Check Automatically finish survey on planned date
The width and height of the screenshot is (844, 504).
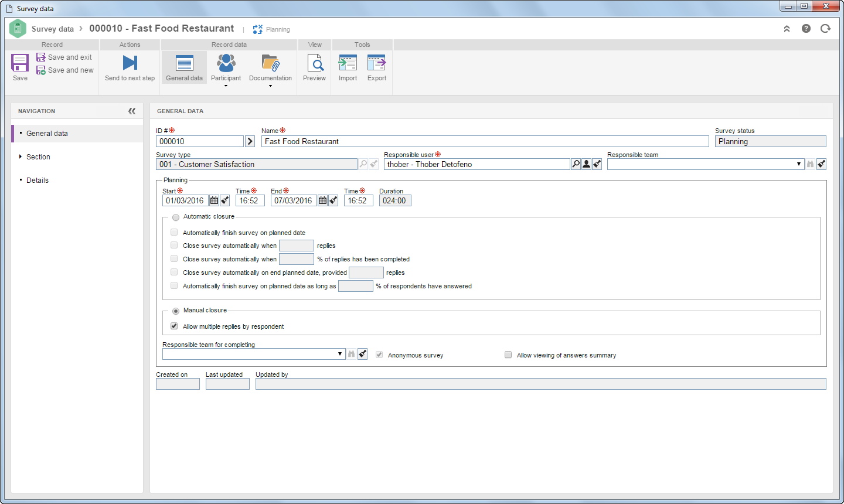(174, 232)
